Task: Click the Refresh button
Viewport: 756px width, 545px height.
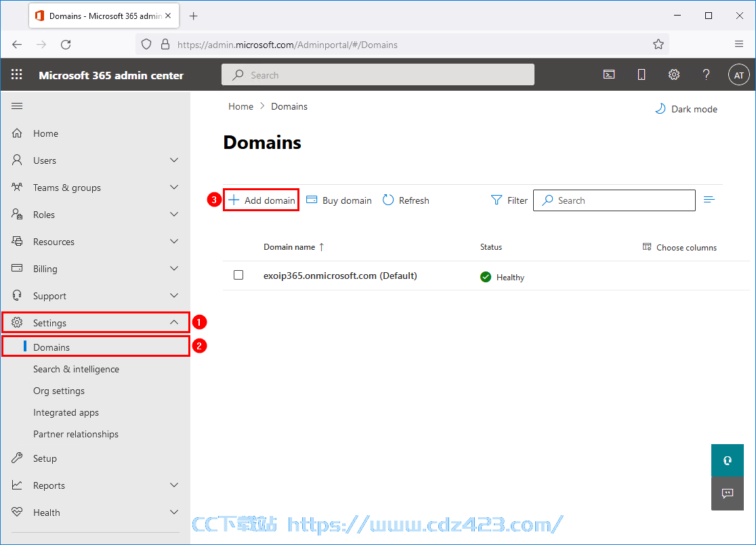Action: [x=406, y=200]
